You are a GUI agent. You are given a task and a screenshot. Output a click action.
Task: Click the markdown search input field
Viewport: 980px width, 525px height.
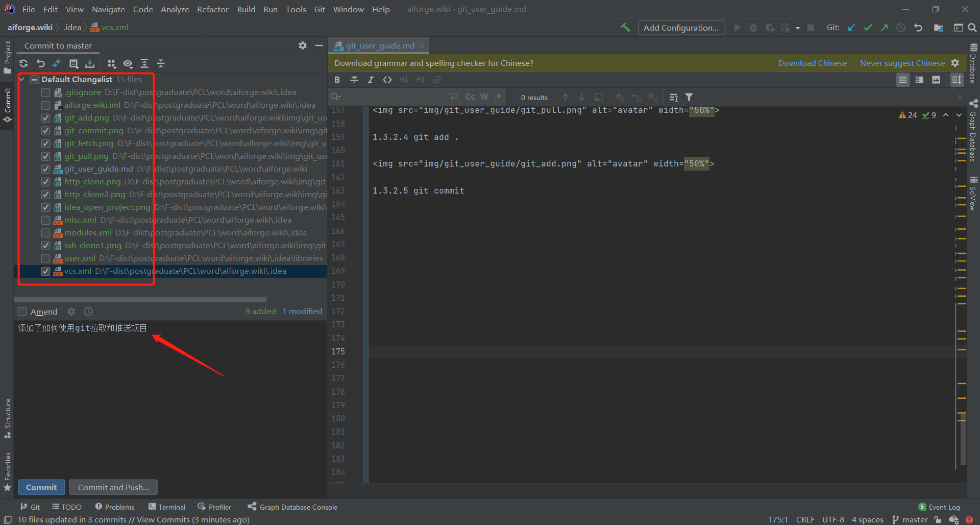point(396,97)
